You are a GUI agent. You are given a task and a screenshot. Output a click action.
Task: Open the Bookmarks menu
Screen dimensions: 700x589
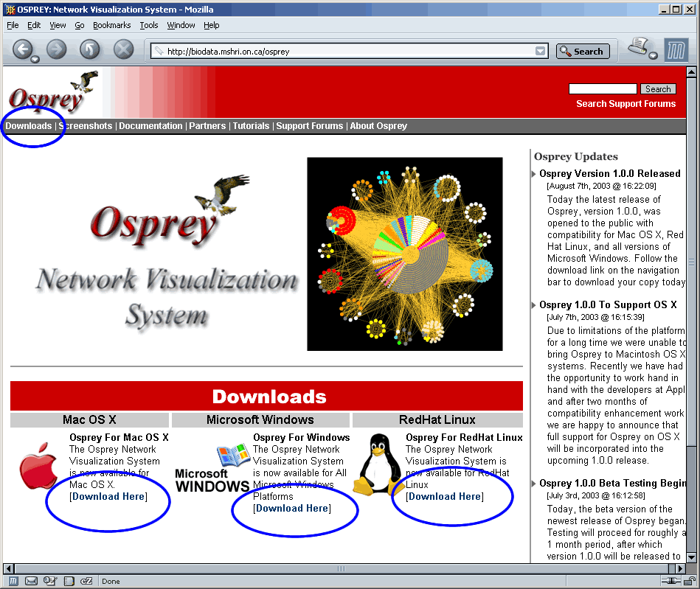(x=111, y=25)
